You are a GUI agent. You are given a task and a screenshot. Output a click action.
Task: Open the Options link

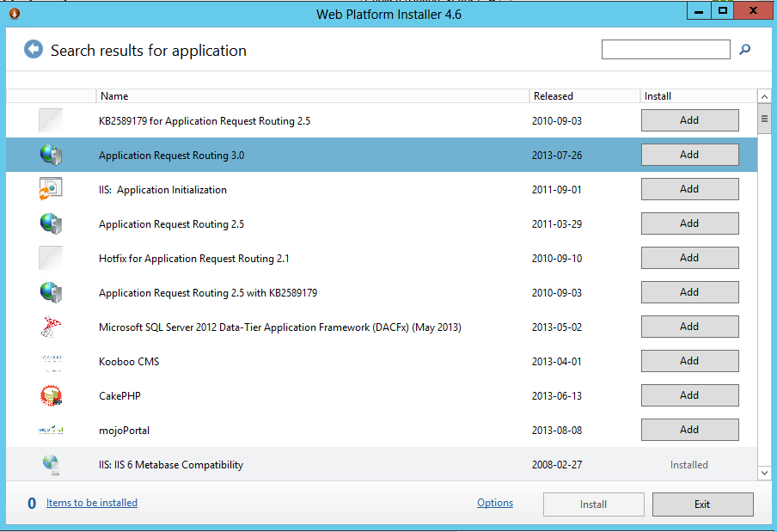495,502
